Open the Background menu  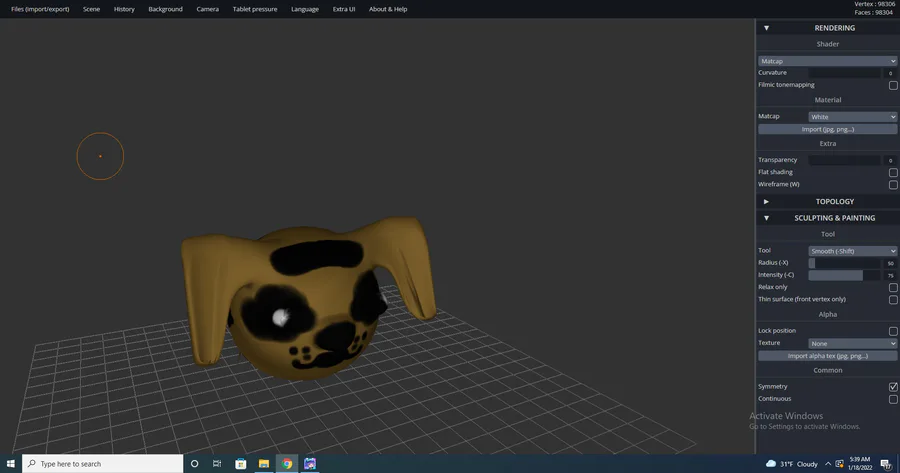pos(165,9)
